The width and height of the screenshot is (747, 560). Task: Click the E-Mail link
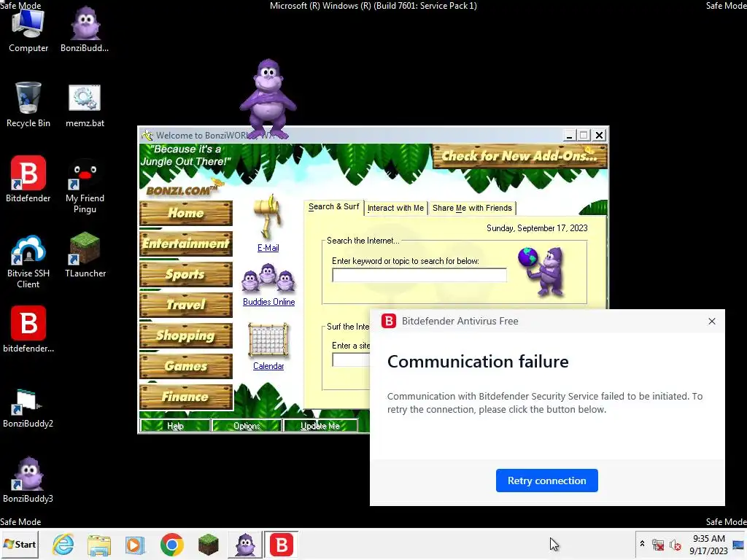[x=268, y=248]
